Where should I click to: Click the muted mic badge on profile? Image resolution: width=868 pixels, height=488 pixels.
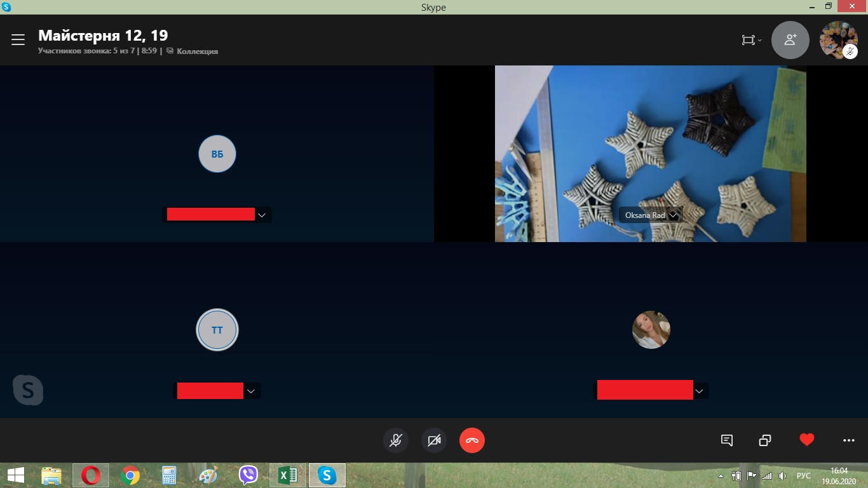pos(850,52)
